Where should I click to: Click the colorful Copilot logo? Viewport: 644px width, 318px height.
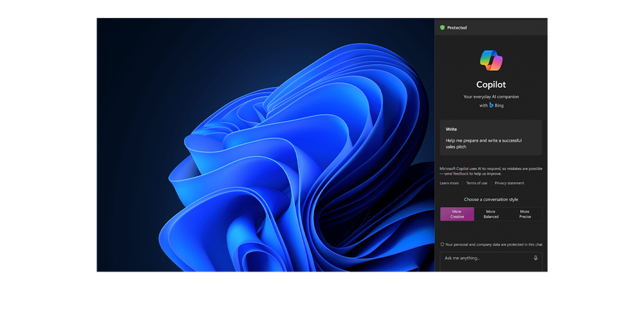[x=491, y=59]
